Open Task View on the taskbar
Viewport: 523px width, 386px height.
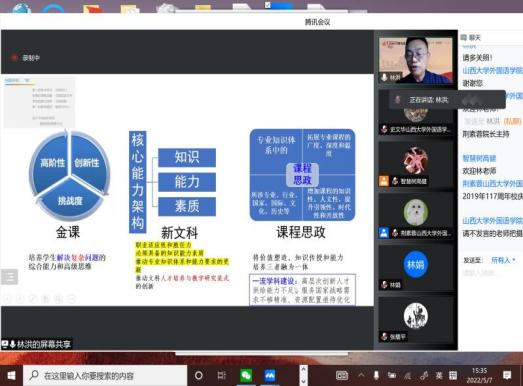pyautogui.click(x=222, y=376)
